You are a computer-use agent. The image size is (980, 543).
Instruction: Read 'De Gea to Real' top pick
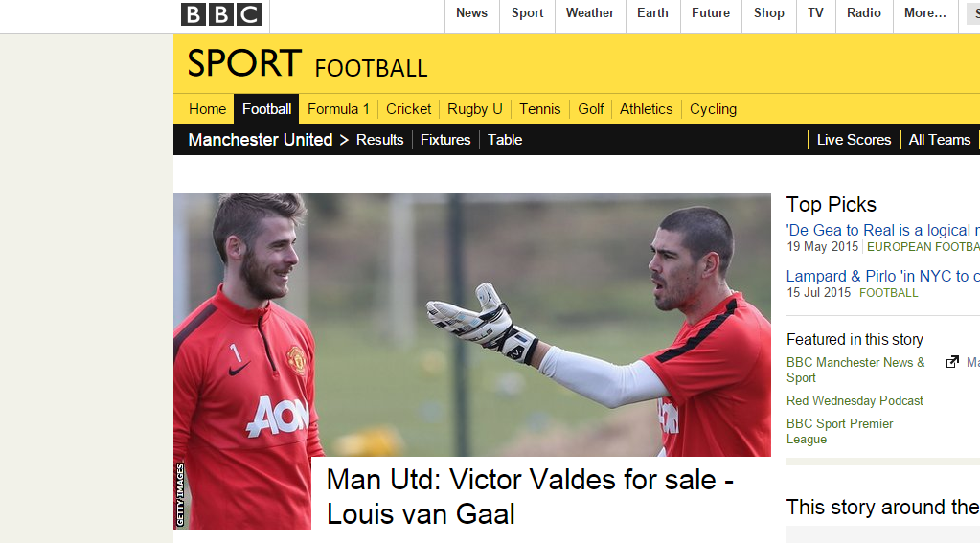[882, 230]
